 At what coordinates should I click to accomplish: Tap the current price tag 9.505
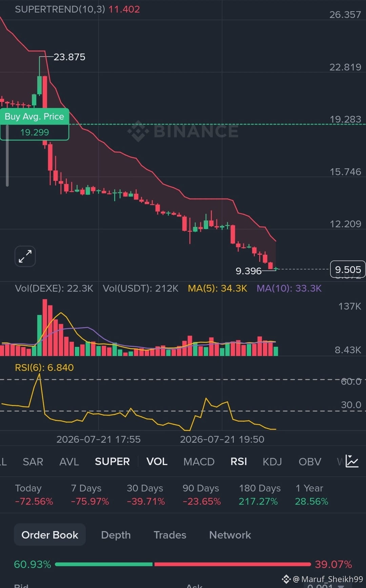pos(348,270)
